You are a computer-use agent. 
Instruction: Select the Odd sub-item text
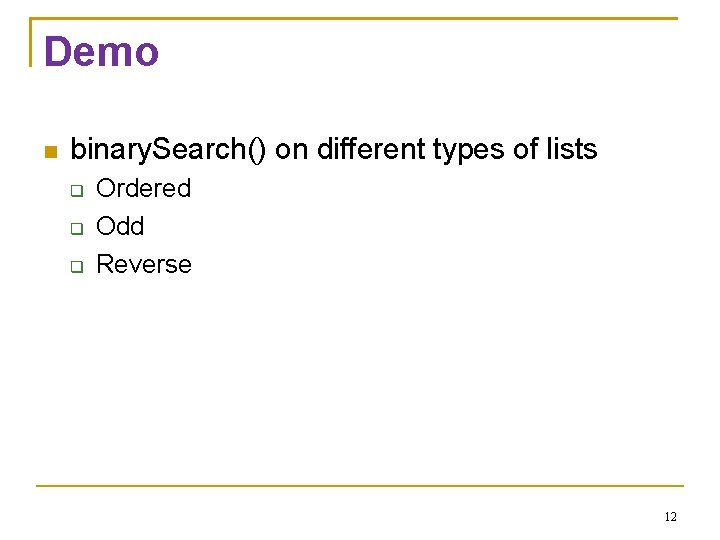[x=120, y=226]
